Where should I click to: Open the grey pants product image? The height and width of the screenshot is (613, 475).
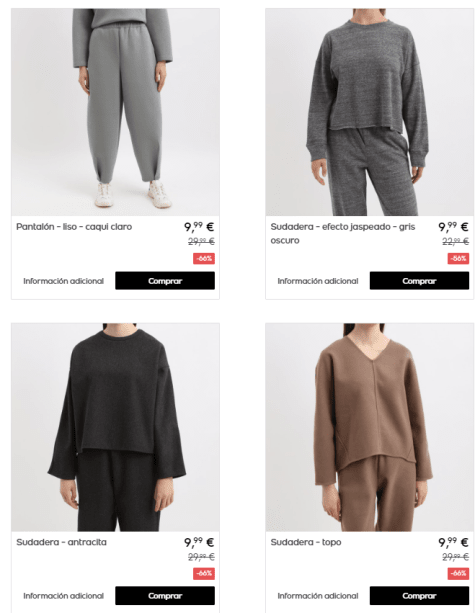pos(115,112)
